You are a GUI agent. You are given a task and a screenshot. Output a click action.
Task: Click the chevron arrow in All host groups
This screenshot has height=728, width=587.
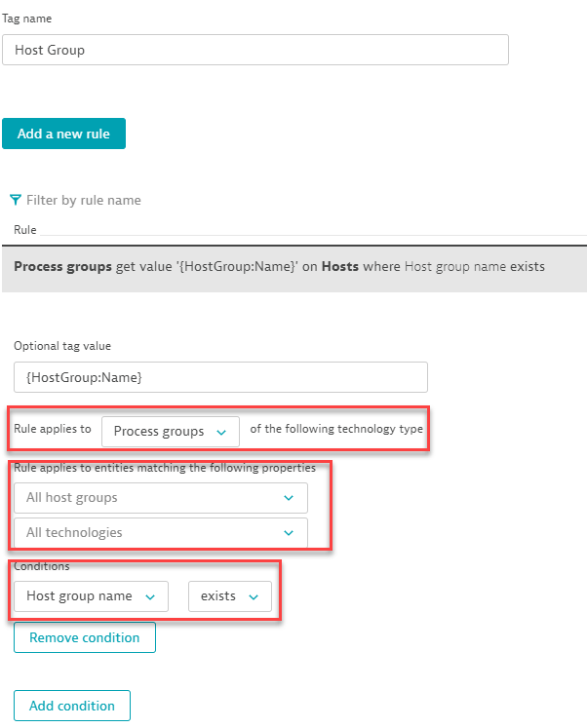(289, 498)
